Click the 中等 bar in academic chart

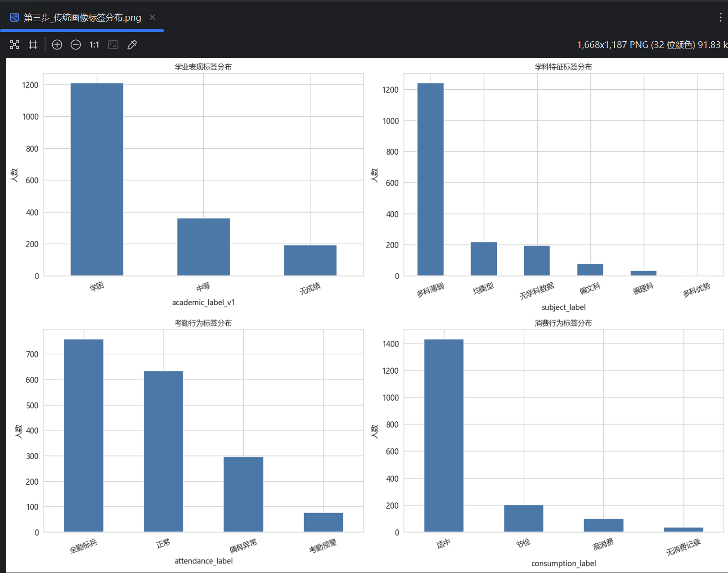coord(203,247)
